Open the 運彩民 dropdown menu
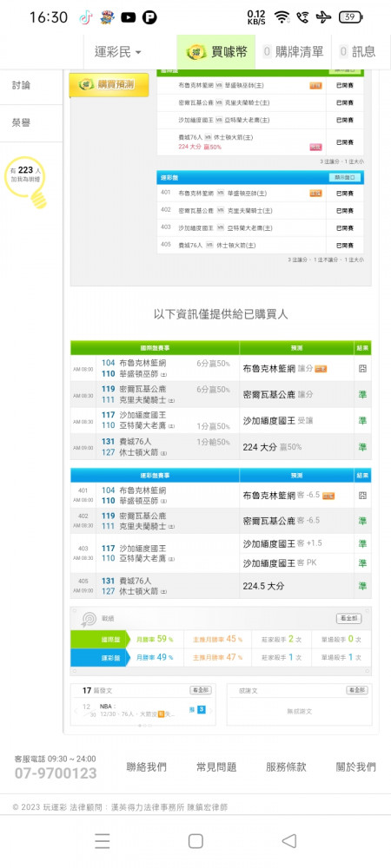 pos(117,52)
